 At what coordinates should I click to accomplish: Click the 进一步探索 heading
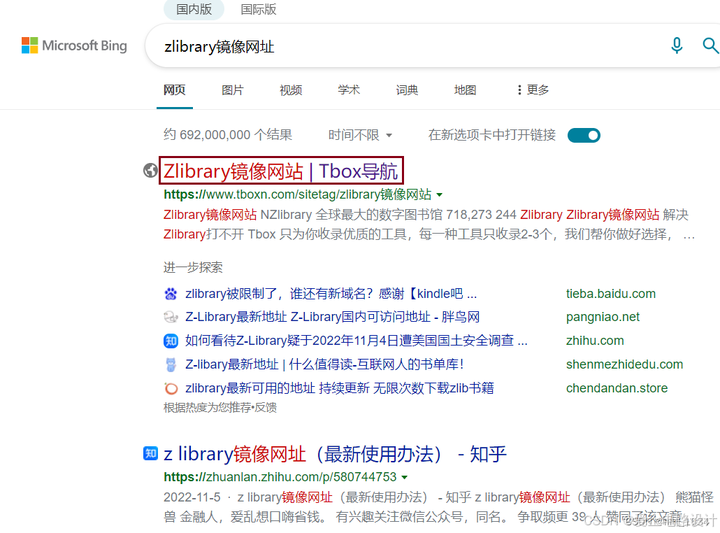[193, 268]
